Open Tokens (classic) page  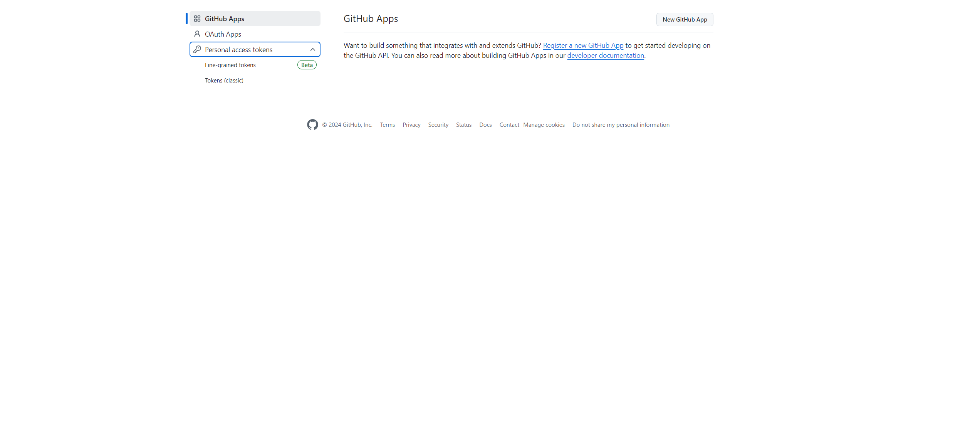(x=224, y=80)
